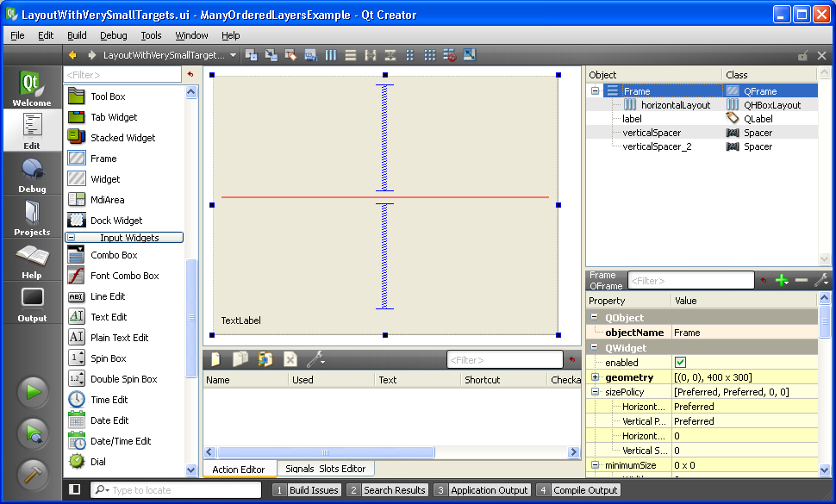This screenshot has width=836, height=504.
Task: Collapse the QObject property group
Action: (594, 316)
